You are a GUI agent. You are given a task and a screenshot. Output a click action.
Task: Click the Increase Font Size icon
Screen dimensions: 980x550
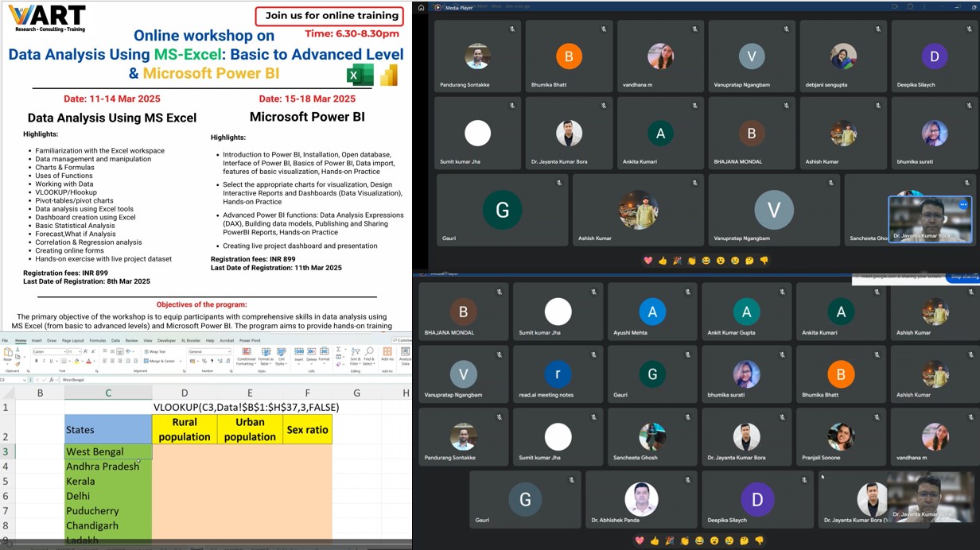tap(86, 351)
